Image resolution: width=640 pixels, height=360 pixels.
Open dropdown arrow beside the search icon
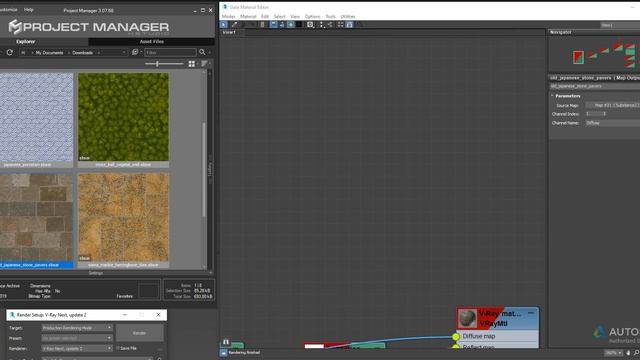click(210, 52)
